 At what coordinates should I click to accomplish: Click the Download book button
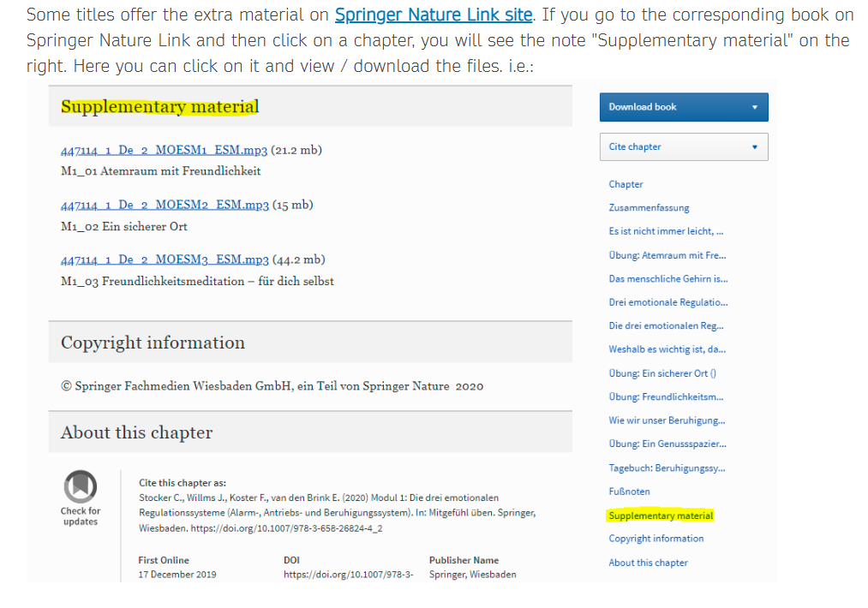(684, 107)
